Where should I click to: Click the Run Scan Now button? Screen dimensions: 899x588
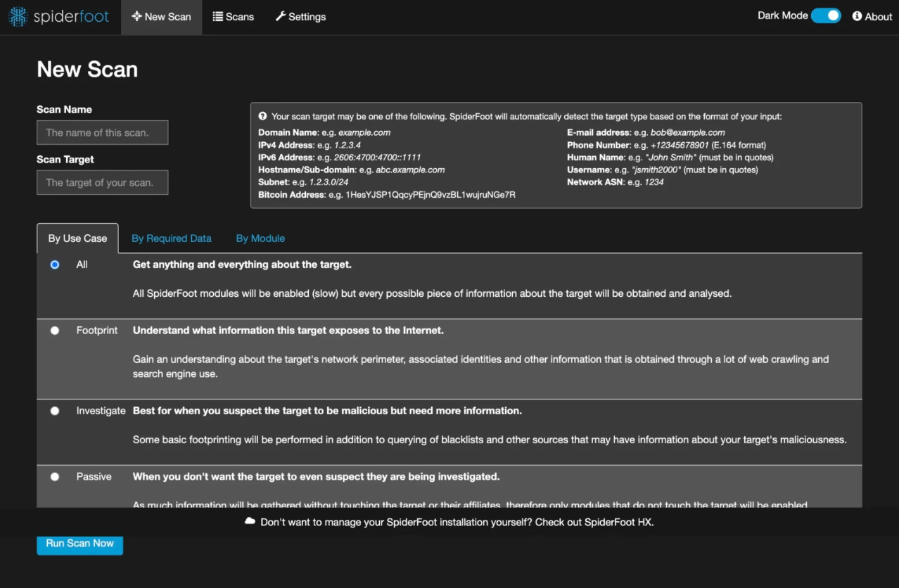pos(79,543)
